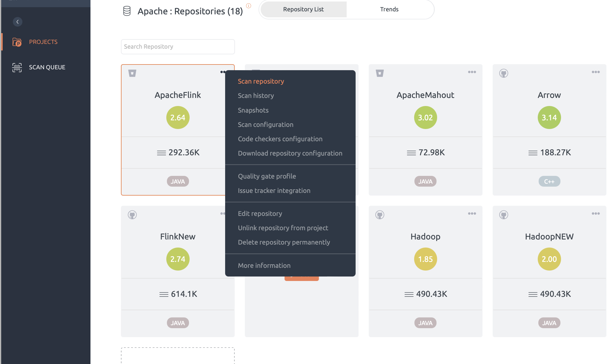610x364 pixels.
Task: Click the 292.36K lines count
Action: click(x=184, y=153)
